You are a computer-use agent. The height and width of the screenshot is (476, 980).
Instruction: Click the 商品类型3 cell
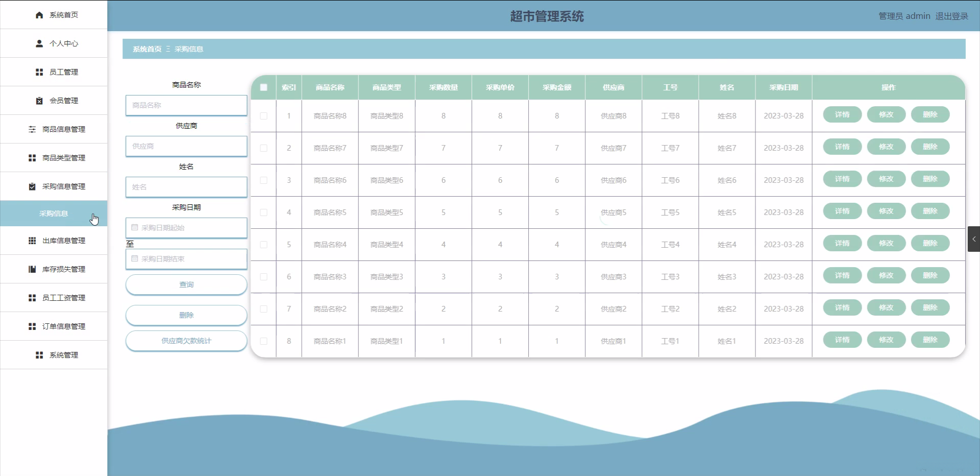tap(386, 277)
